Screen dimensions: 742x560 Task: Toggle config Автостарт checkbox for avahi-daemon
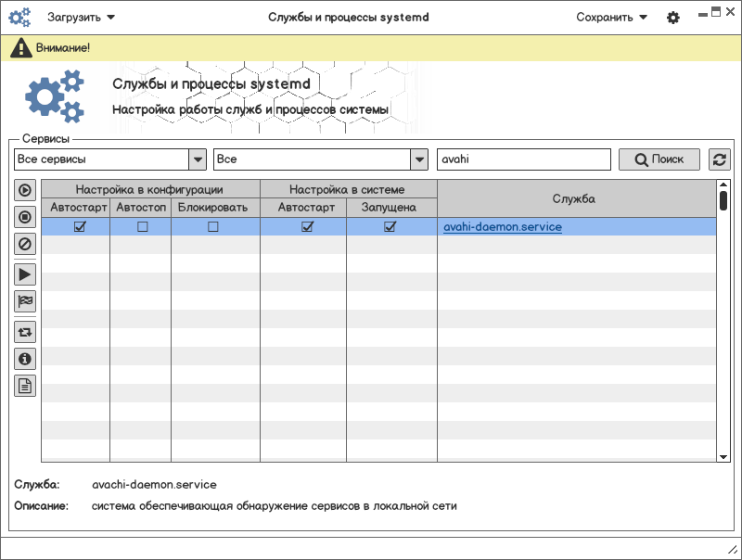(80, 227)
